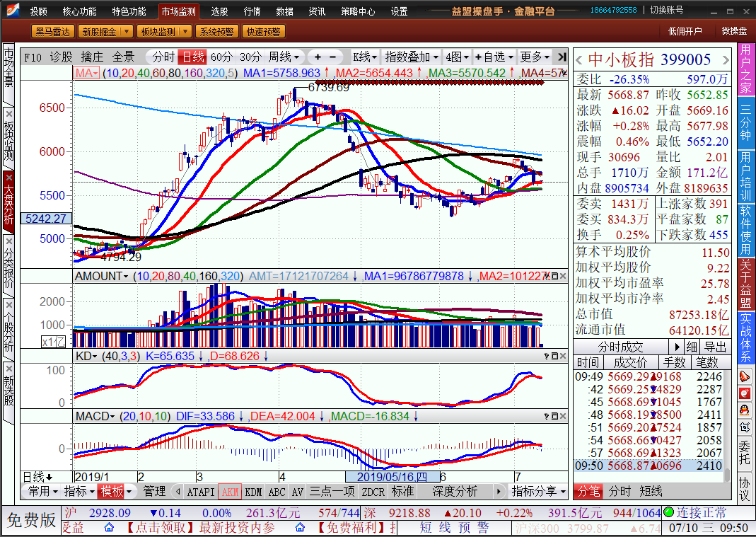Close the MACD indicator panel
Viewport: 756px width, 537px height.
pos(563,416)
